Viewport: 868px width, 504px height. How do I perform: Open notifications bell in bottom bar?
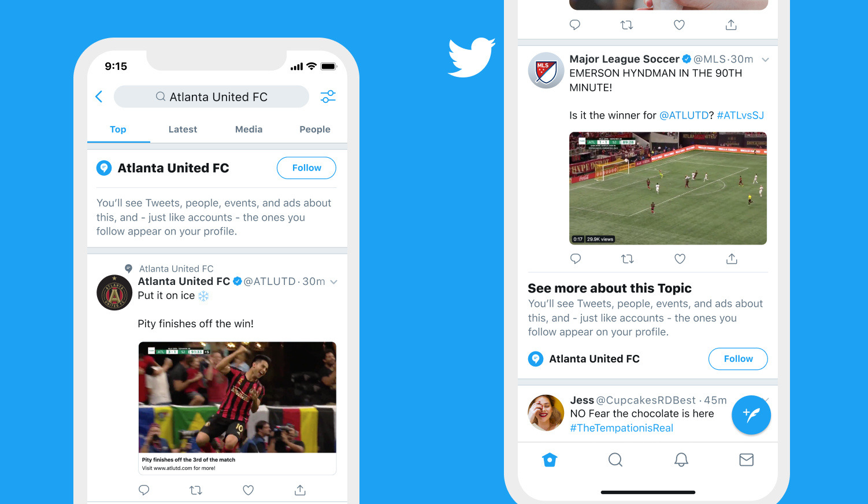[x=681, y=459]
